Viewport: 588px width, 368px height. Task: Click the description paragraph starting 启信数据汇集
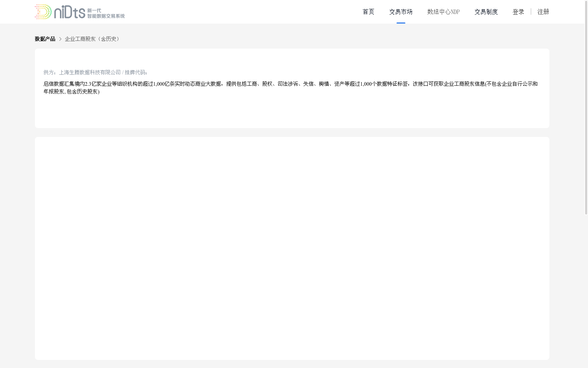pos(291,88)
